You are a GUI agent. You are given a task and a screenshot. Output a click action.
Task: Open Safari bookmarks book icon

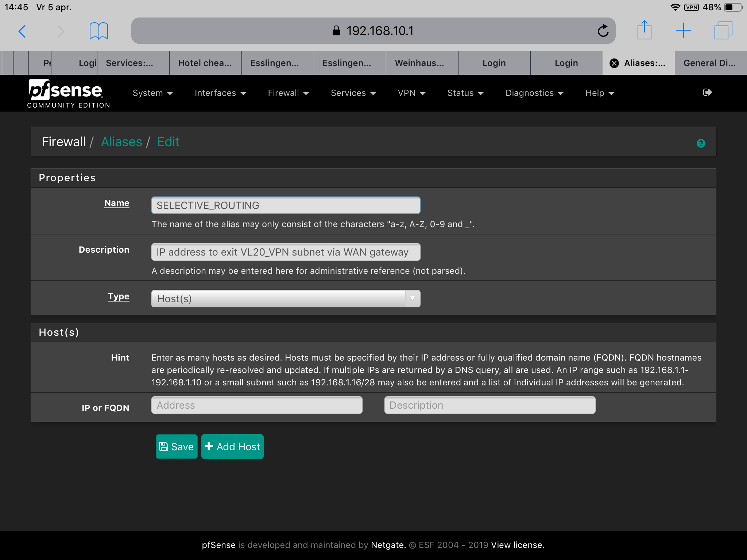click(98, 31)
